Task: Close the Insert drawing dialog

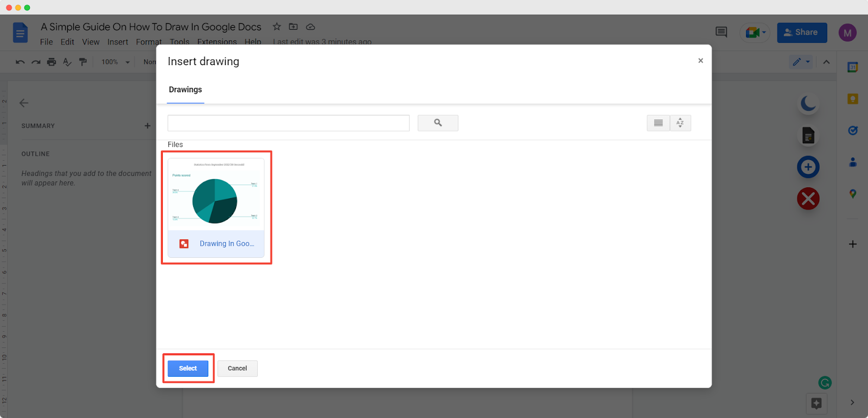Action: coord(700,61)
